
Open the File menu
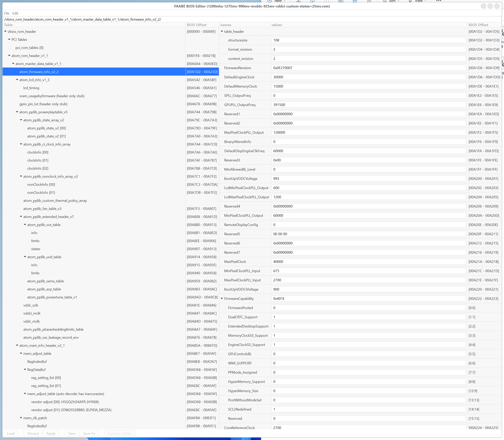tap(7, 13)
